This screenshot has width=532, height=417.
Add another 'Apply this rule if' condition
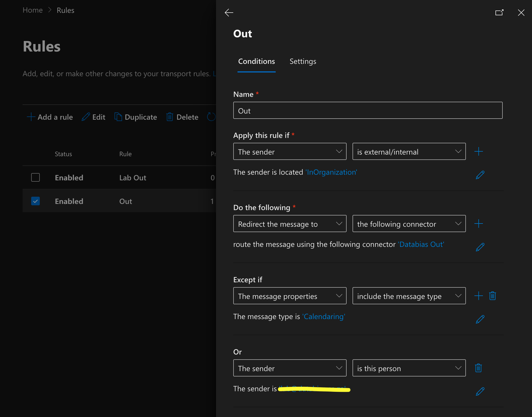(478, 152)
